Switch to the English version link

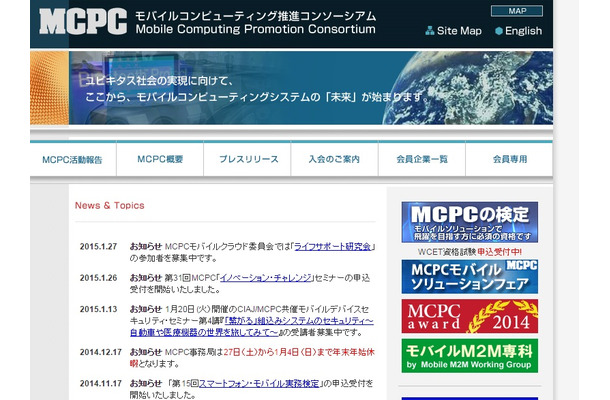click(523, 31)
